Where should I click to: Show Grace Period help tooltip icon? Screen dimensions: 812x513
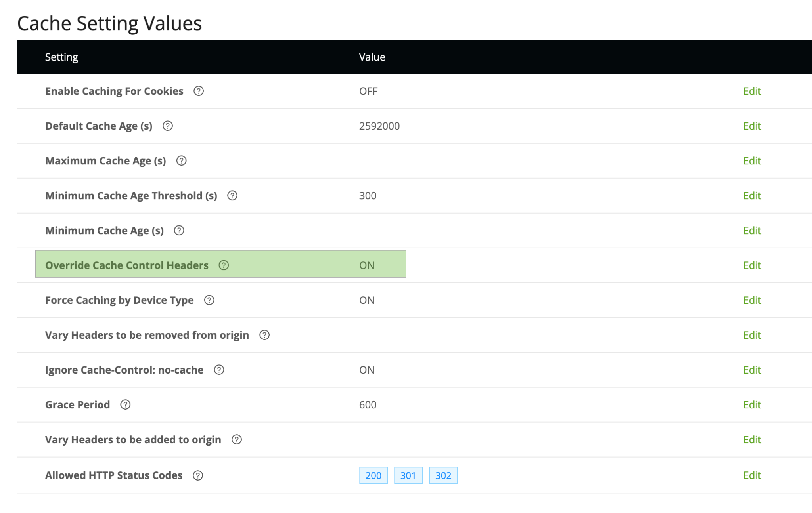[125, 405]
